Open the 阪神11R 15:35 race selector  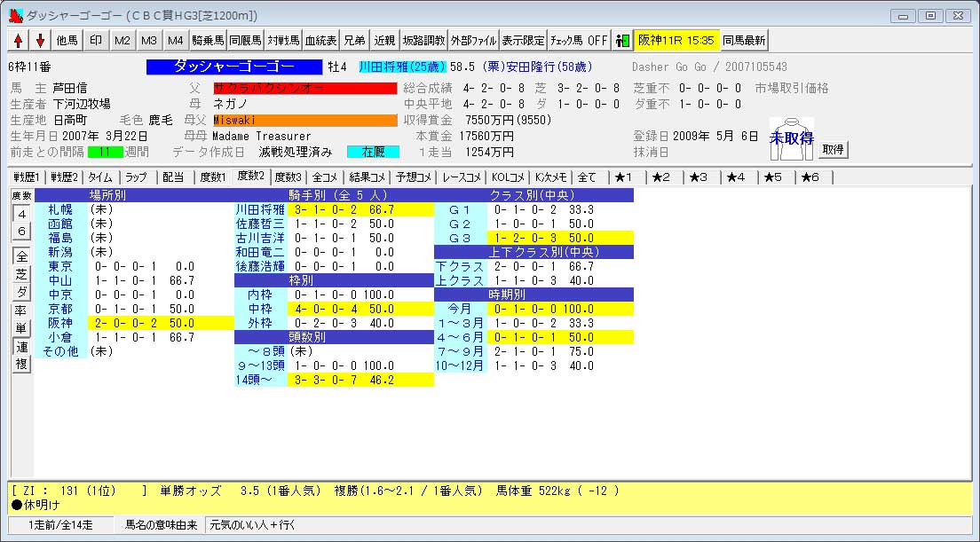coord(676,40)
